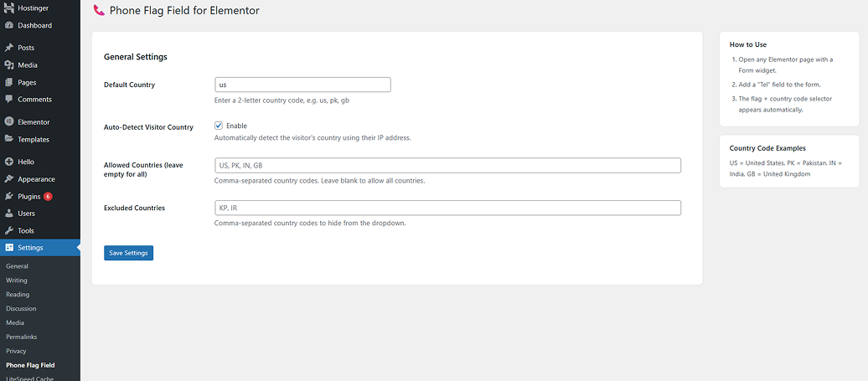868x381 pixels.
Task: Open General settings submenu item
Action: pyautogui.click(x=17, y=266)
